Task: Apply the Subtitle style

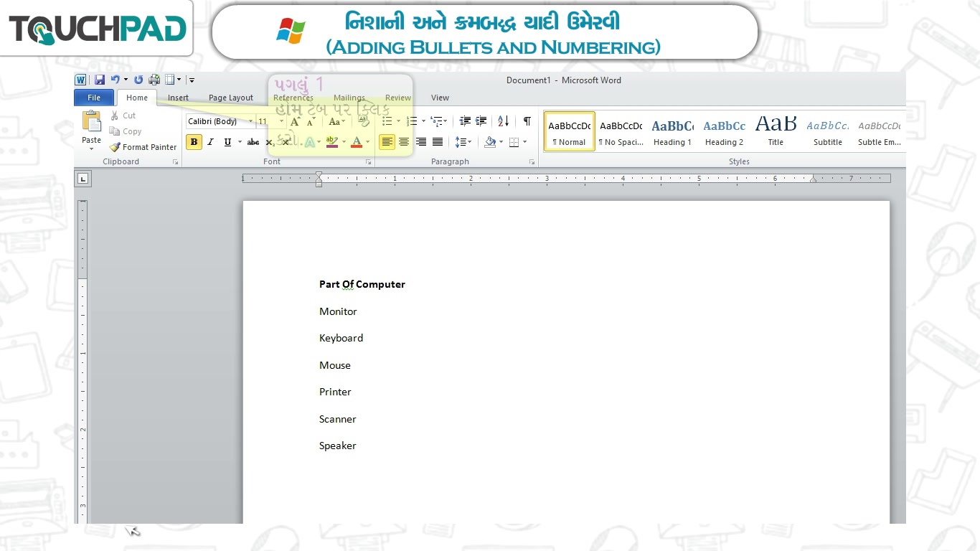Action: [x=827, y=131]
